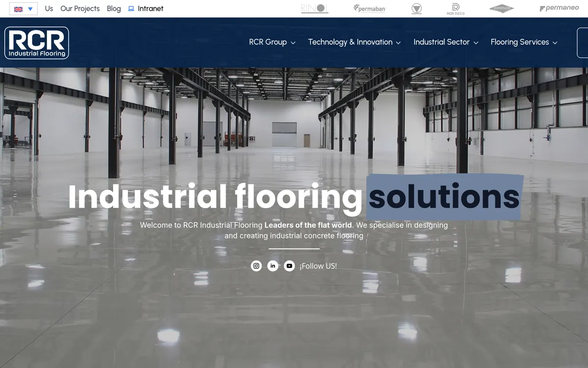Select the Us menu item
Image resolution: width=588 pixels, height=368 pixels.
[x=49, y=8]
